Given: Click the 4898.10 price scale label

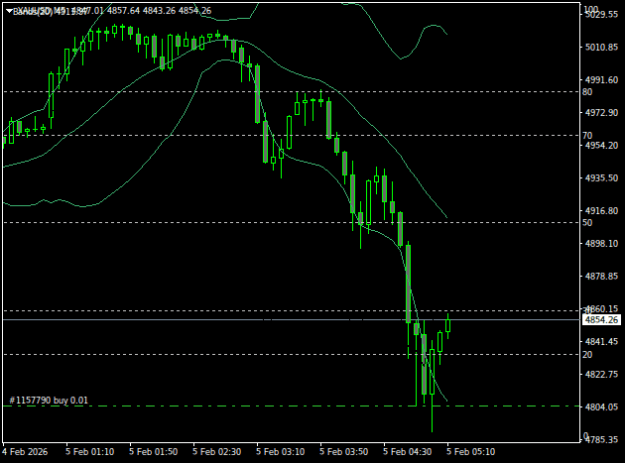Looking at the screenshot, I should [601, 243].
